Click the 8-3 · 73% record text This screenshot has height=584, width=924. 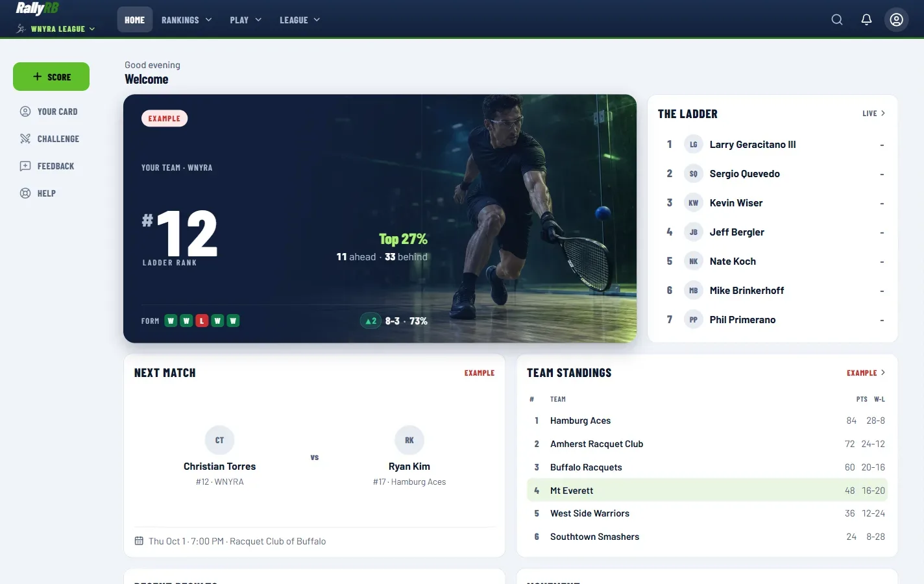tap(406, 321)
